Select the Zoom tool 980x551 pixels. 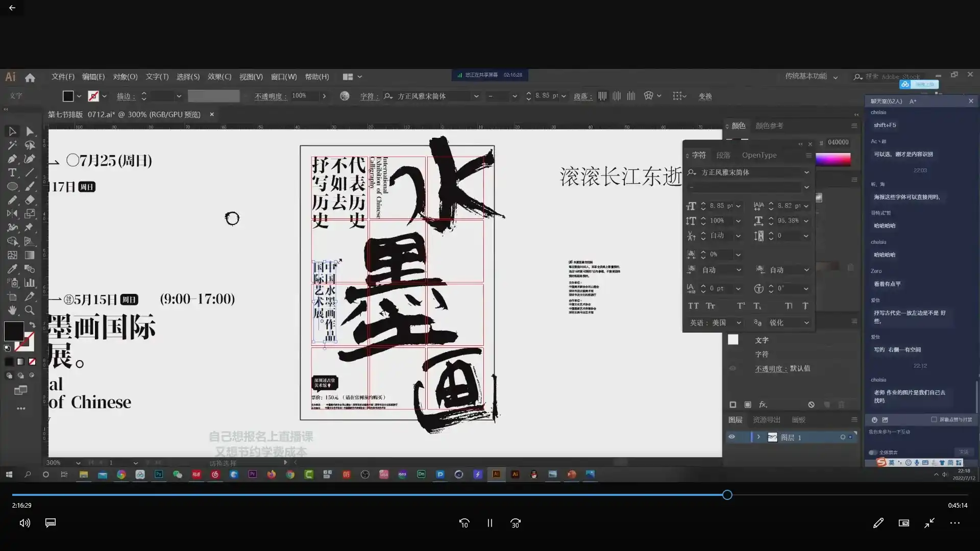click(x=30, y=310)
